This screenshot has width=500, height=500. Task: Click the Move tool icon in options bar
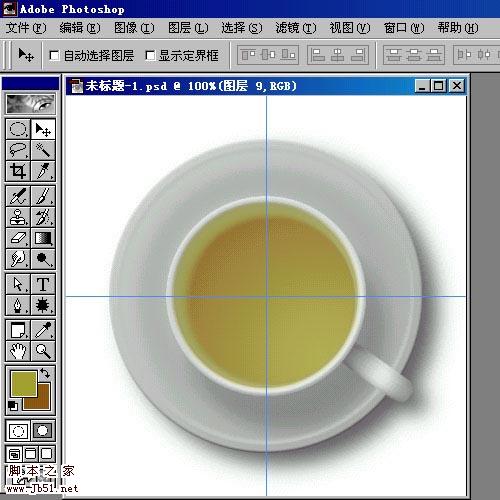26,55
